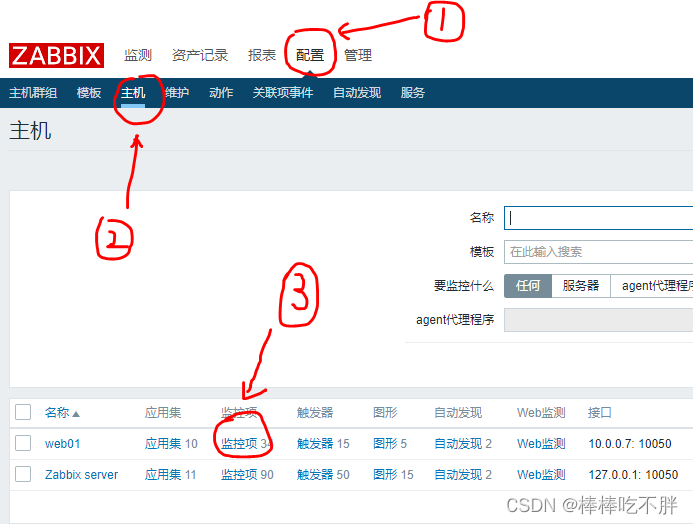Select the 主机 submenu tab

[x=133, y=93]
